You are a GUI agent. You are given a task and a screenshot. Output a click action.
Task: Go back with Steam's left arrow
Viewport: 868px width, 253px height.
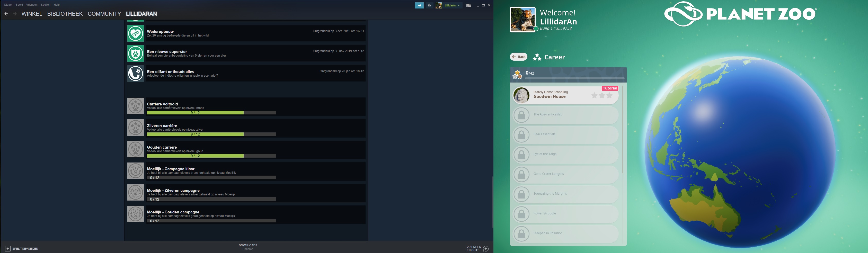point(6,14)
